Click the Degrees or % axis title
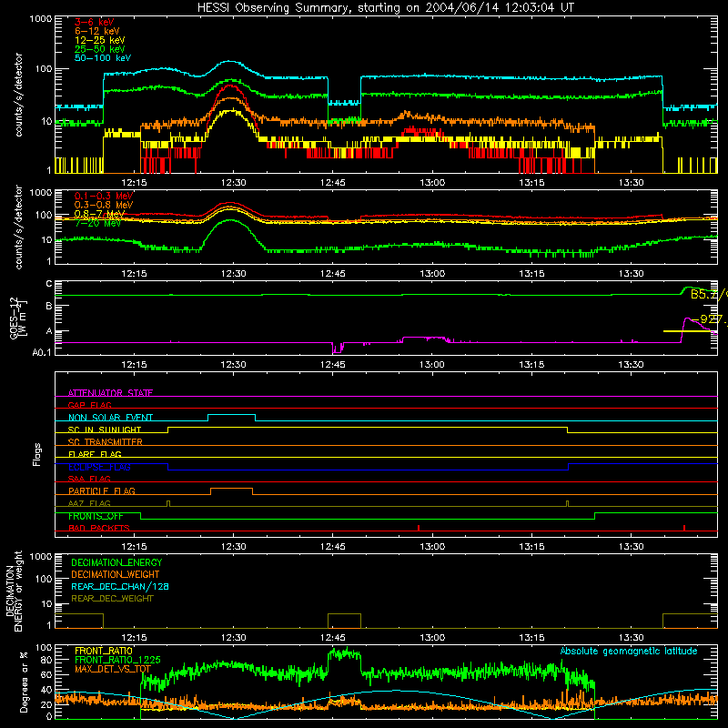This screenshot has height=728, width=728. (24, 682)
